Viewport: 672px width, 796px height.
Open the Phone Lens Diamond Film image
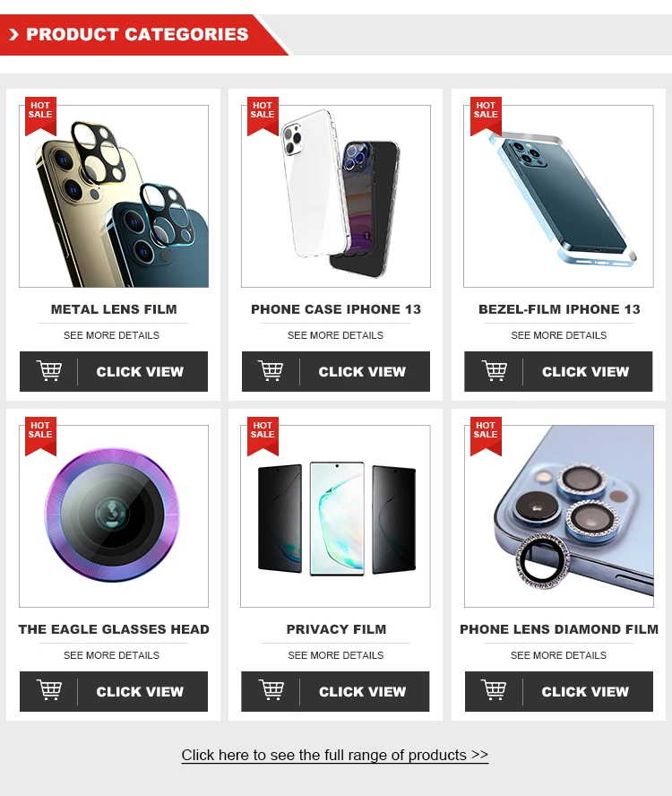[x=559, y=515]
